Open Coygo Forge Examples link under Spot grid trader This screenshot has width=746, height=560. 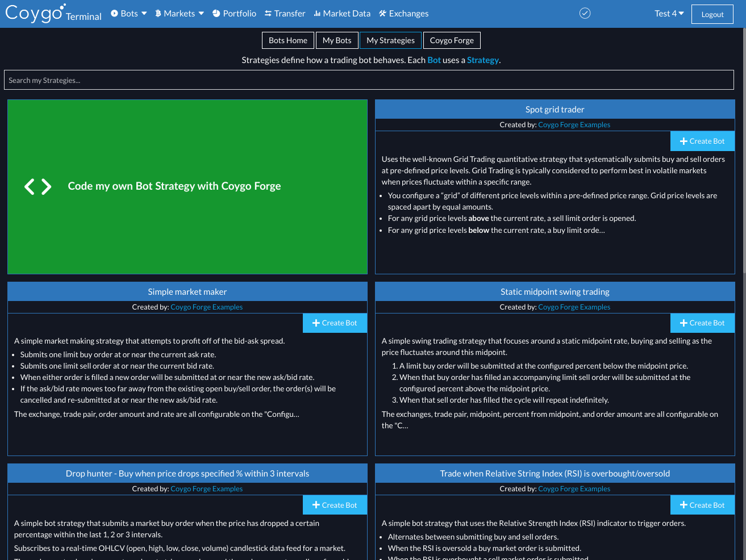(x=574, y=124)
